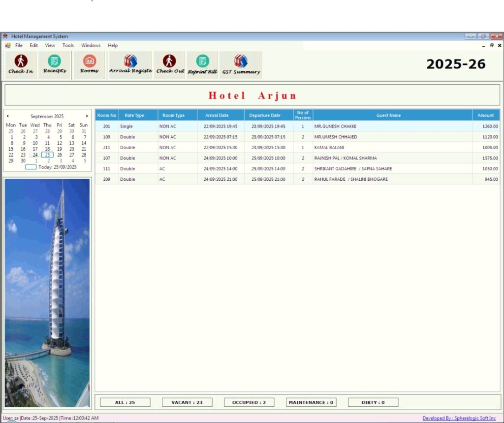Open the Rooms view
Screen dimensions: 504x423
(89, 65)
